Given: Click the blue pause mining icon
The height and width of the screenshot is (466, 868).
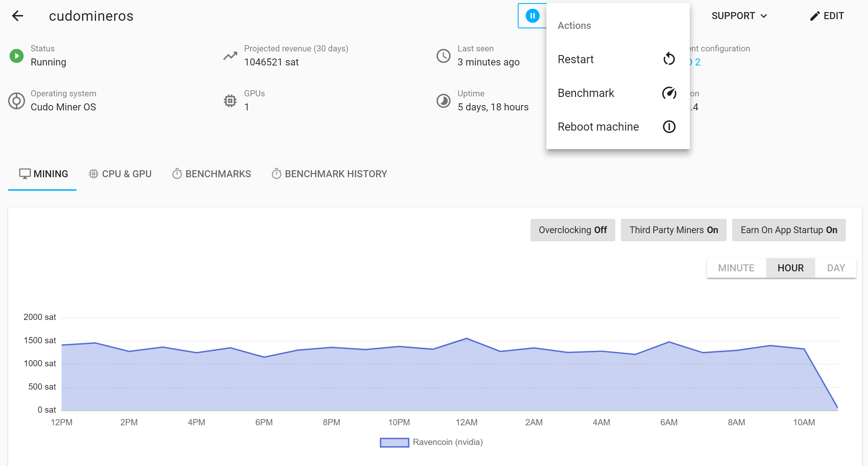Looking at the screenshot, I should point(532,16).
